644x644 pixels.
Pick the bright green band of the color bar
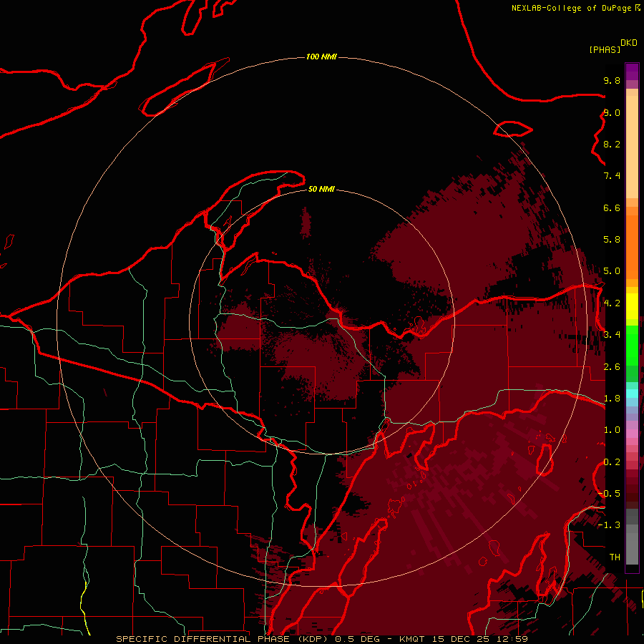point(632,345)
